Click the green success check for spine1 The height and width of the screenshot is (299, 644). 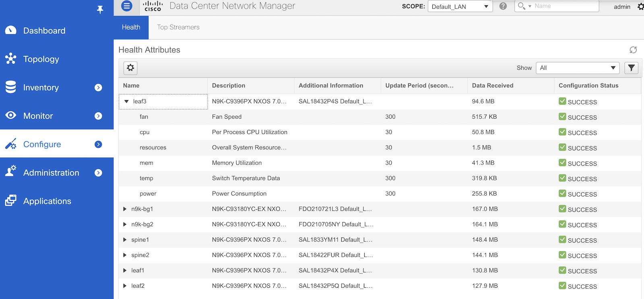click(562, 239)
